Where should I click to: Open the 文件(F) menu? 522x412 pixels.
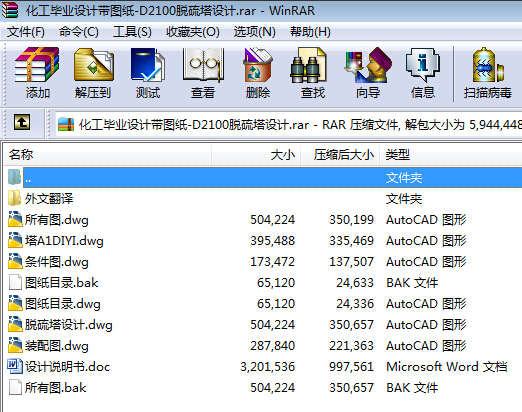tap(26, 32)
